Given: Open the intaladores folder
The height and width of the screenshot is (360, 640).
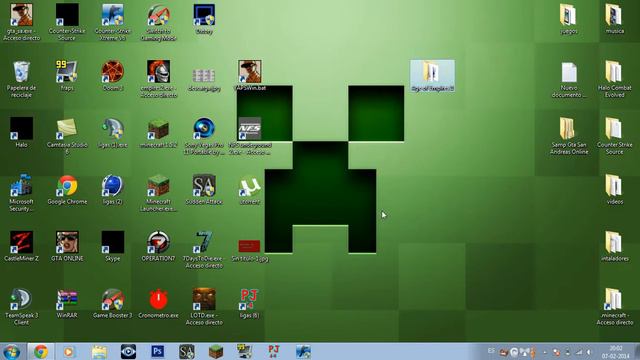Looking at the screenshot, I should click(x=614, y=247).
